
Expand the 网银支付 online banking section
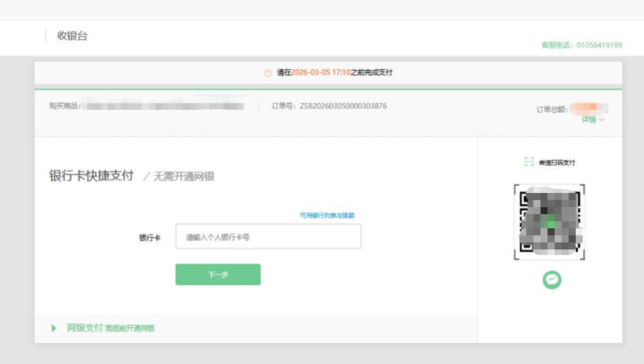tap(85, 328)
